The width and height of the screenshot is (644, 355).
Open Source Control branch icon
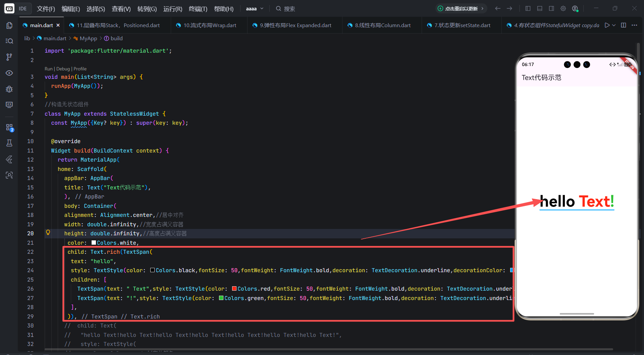[9, 57]
